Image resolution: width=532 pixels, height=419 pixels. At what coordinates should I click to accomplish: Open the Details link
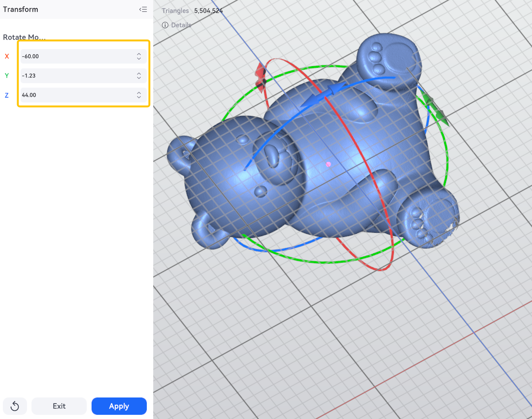[x=181, y=25]
